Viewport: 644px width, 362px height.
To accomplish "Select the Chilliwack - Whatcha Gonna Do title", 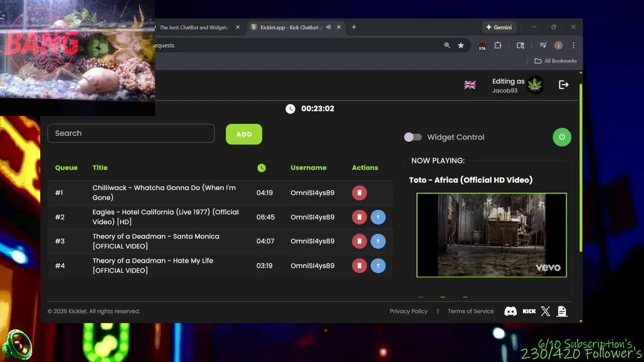I will pos(164,193).
